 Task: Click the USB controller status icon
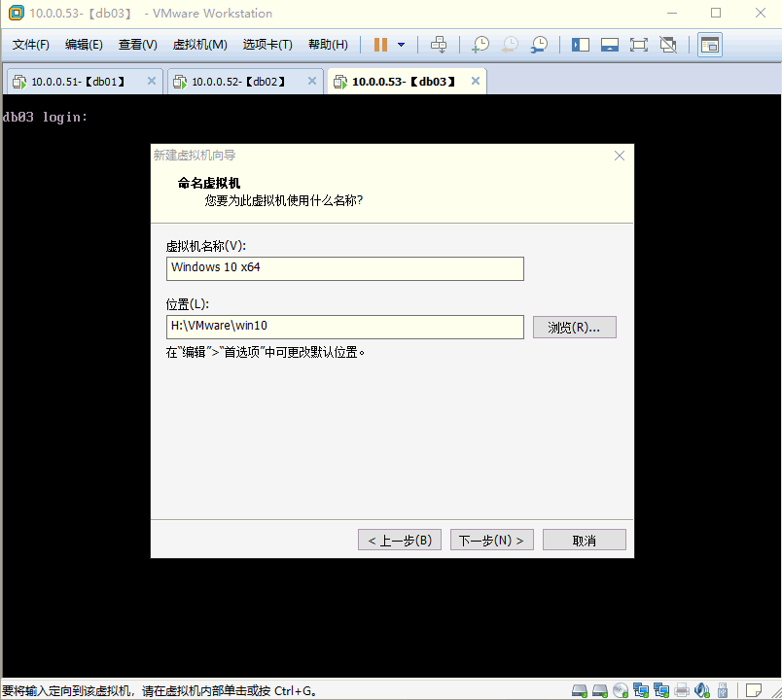[722, 690]
